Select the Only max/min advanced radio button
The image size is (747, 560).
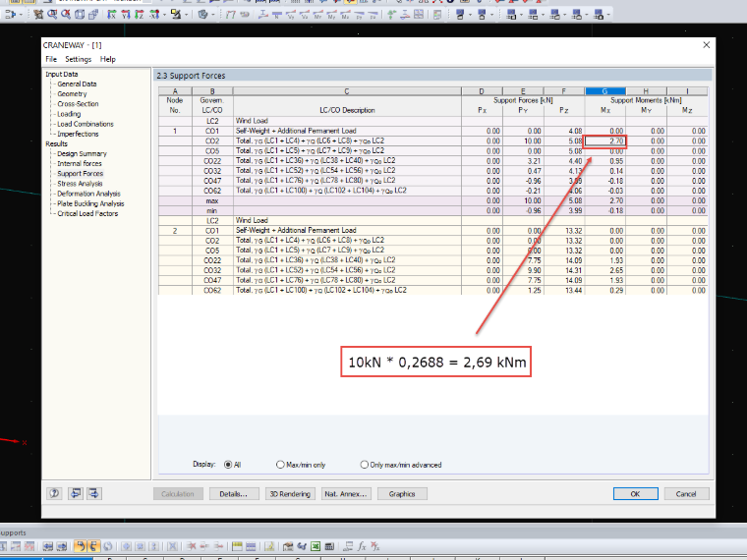pos(365,465)
